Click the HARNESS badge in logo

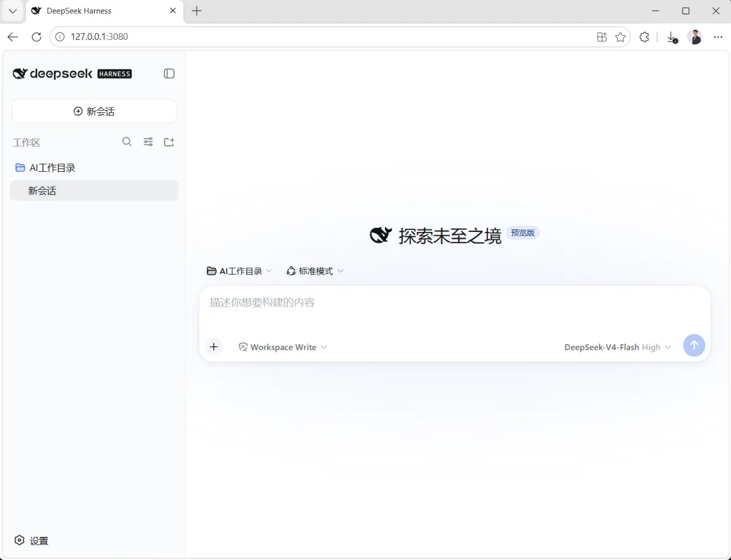click(x=114, y=74)
